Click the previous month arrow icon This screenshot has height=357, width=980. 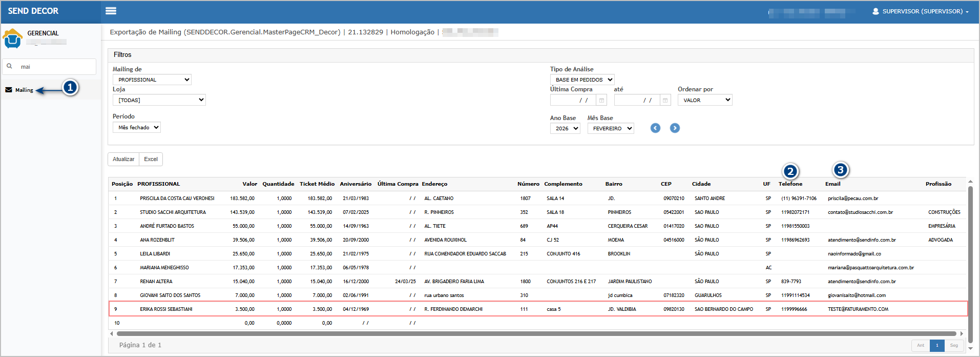[655, 128]
